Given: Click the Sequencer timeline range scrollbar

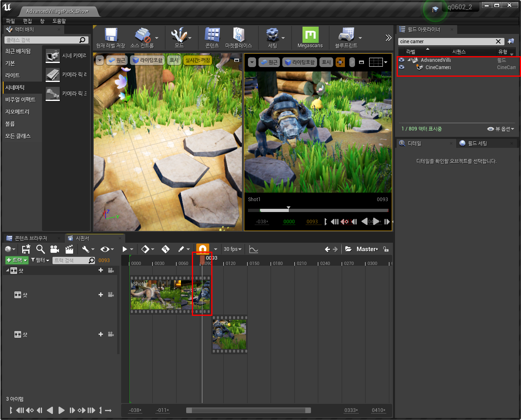Looking at the screenshot, I should click(248, 410).
